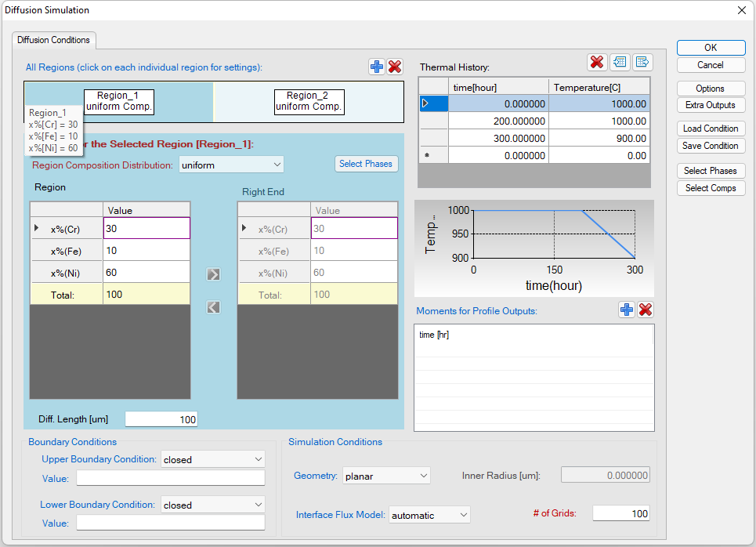Screen dimensions: 756x547
Task: Click the Save Condition button
Action: tap(711, 146)
